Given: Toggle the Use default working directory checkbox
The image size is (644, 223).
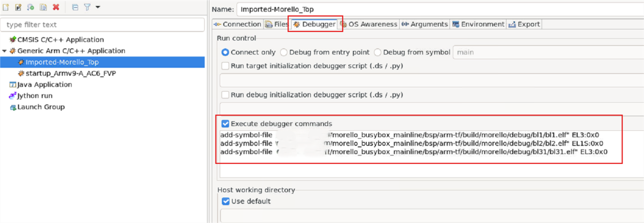Looking at the screenshot, I should [225, 201].
